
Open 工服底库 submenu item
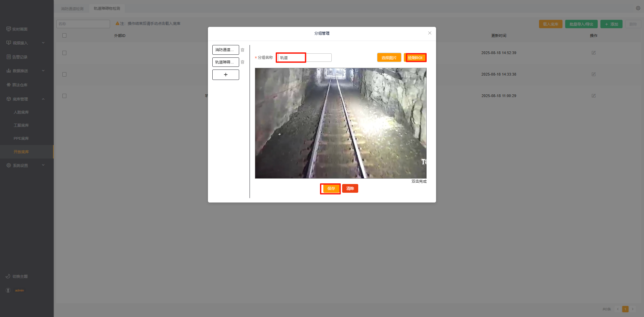pyautogui.click(x=21, y=125)
